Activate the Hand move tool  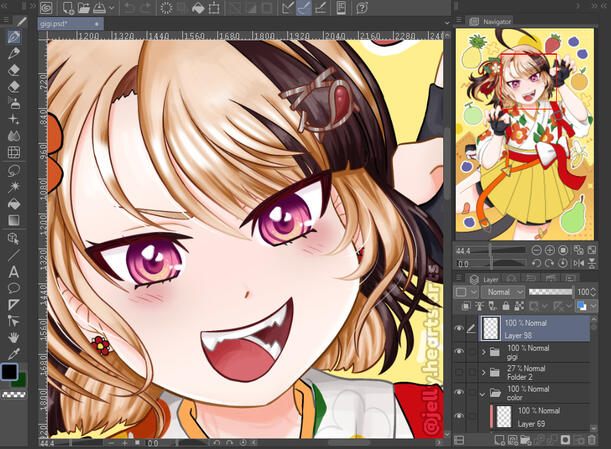click(14, 337)
